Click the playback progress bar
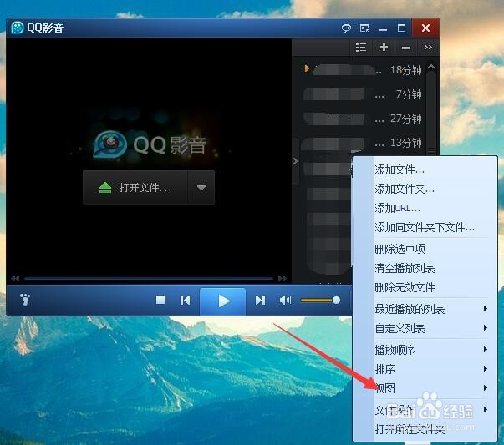Viewport: 504px width, 445px height. pos(149,278)
